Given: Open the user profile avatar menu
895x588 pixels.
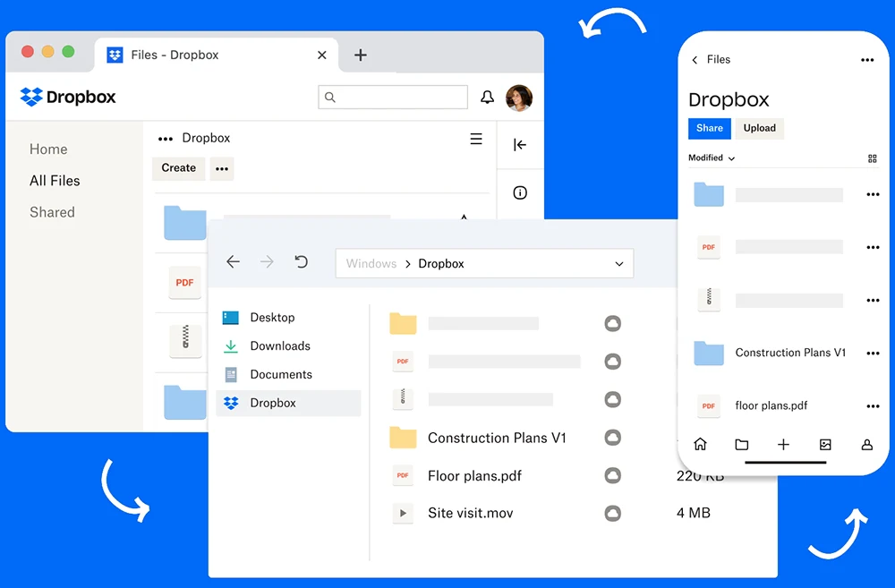Looking at the screenshot, I should (x=519, y=98).
